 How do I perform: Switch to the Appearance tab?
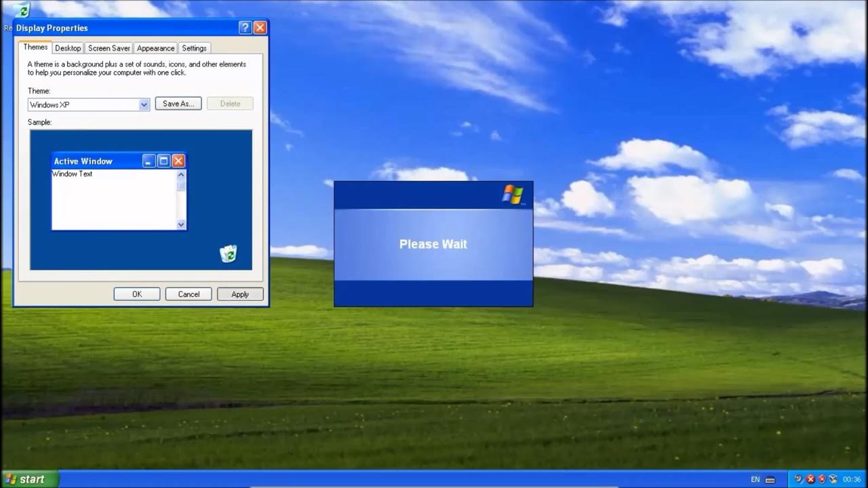pyautogui.click(x=155, y=48)
